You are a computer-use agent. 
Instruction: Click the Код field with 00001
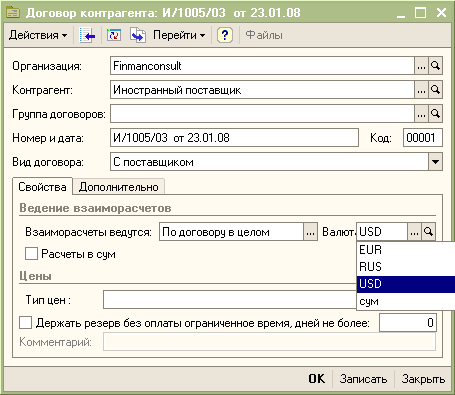423,138
